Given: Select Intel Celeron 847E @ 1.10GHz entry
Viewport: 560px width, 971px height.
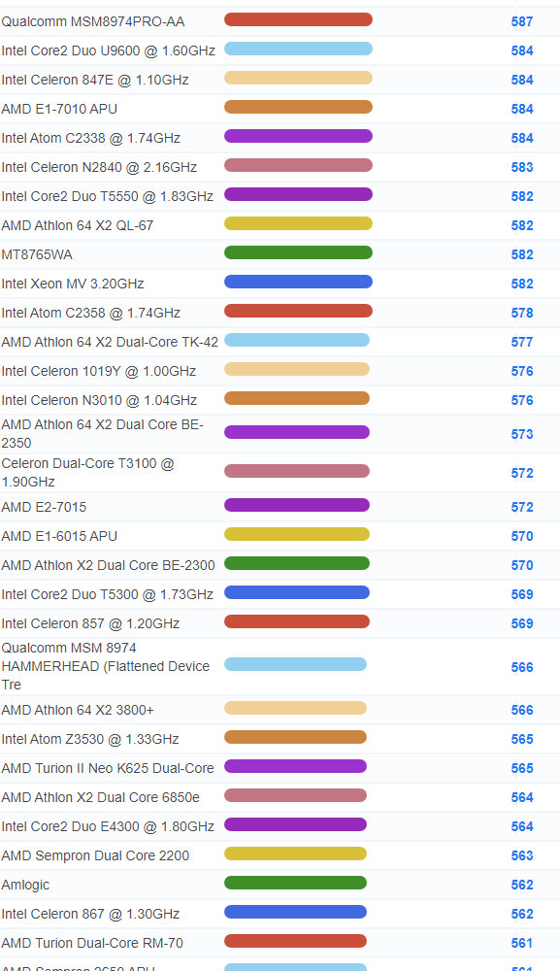Looking at the screenshot, I should pyautogui.click(x=95, y=80).
